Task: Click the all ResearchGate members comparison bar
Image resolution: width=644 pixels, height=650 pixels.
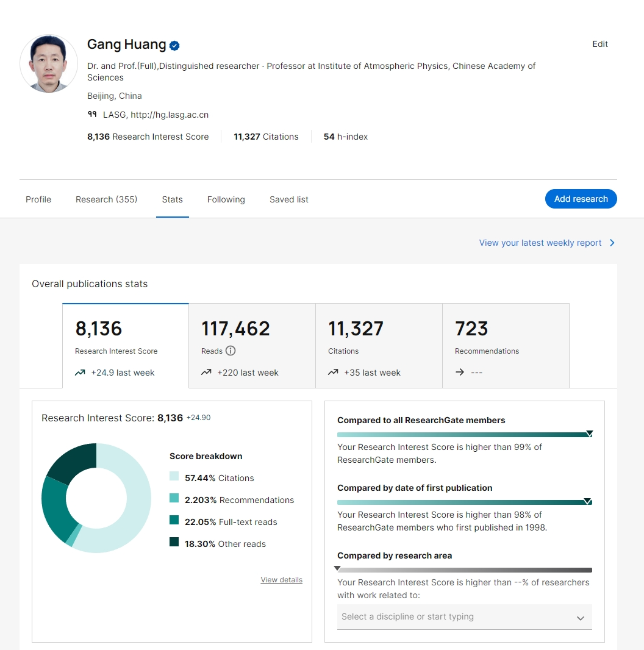Action: (x=465, y=434)
